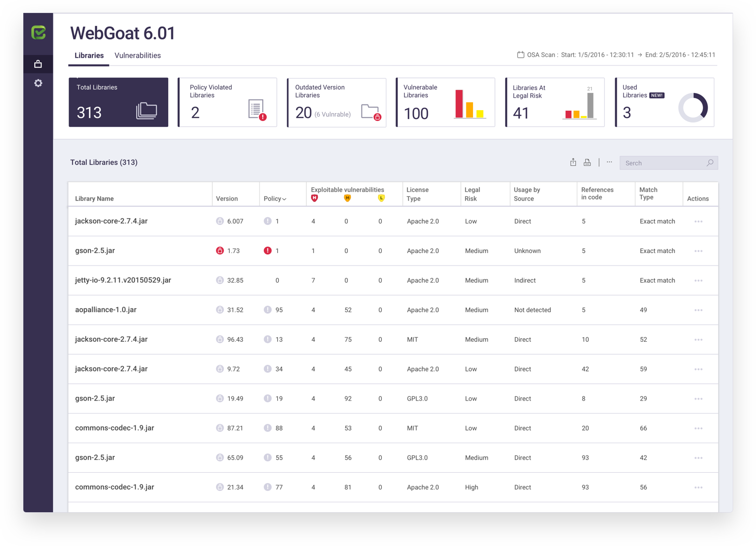The image size is (756, 546).
Task: Click the medium severity shield icon header
Action: coord(347,198)
